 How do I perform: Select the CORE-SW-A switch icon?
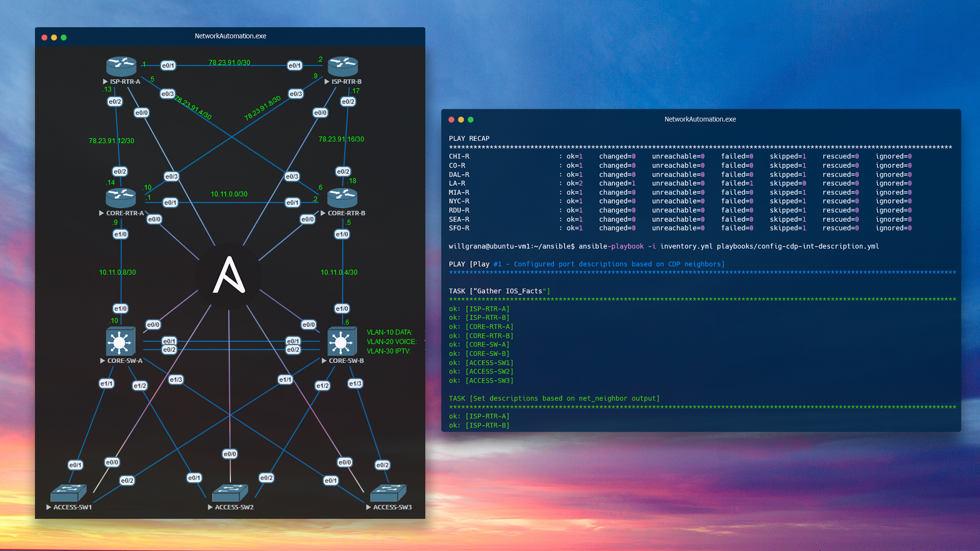[120, 342]
